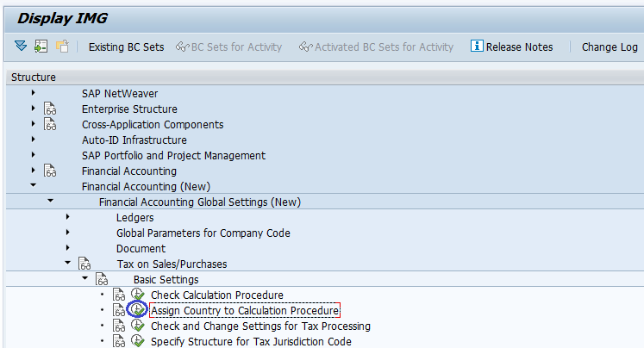Select Auto-ID Infrastructure text
Image resolution: width=644 pixels, height=348 pixels.
134,140
